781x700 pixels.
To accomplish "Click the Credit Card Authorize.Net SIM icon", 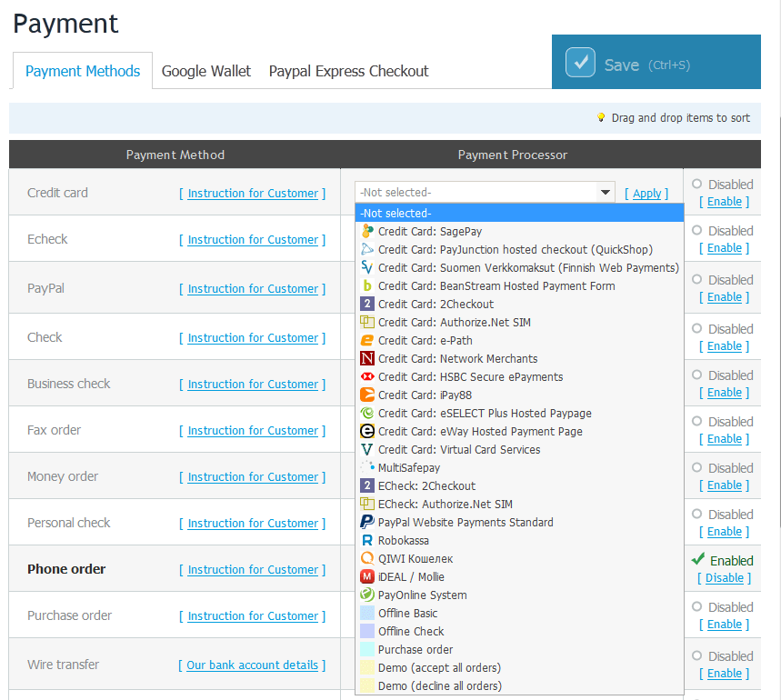I will 367,322.
